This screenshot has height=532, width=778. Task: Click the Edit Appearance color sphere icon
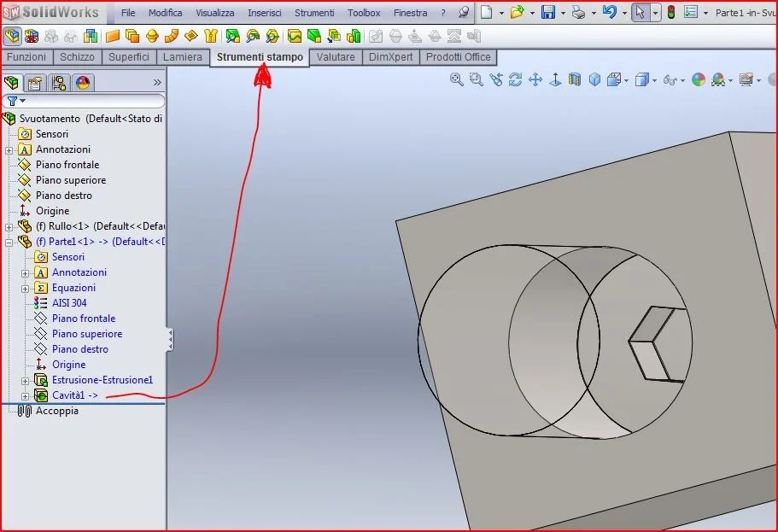click(699, 79)
